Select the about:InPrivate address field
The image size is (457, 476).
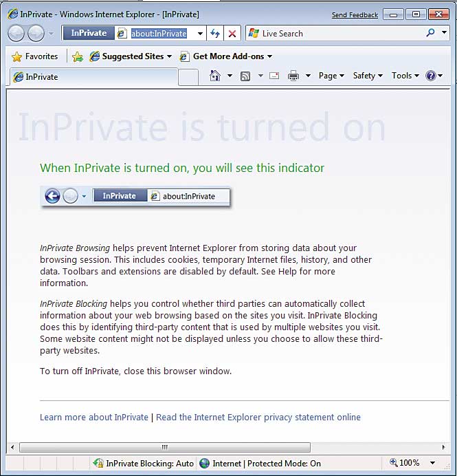159,34
